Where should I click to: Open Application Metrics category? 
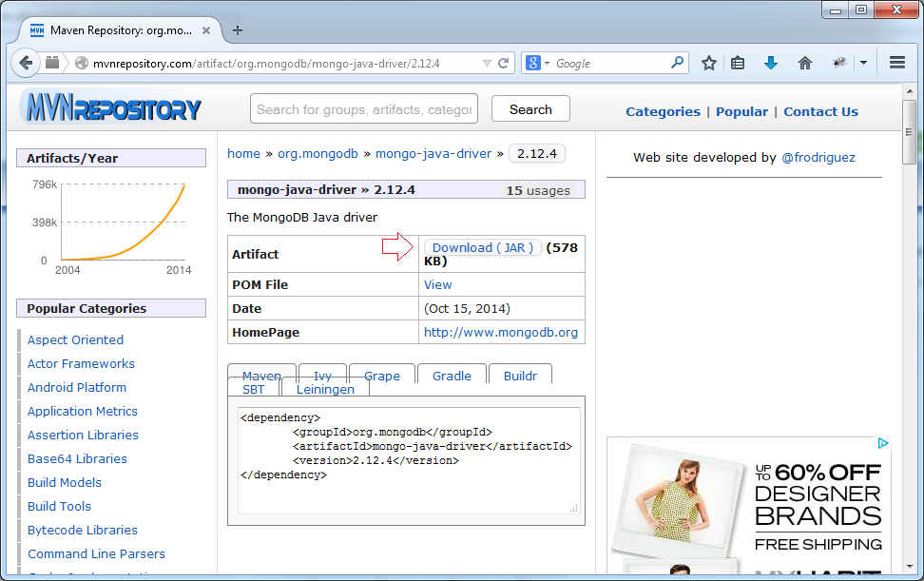[x=83, y=412]
